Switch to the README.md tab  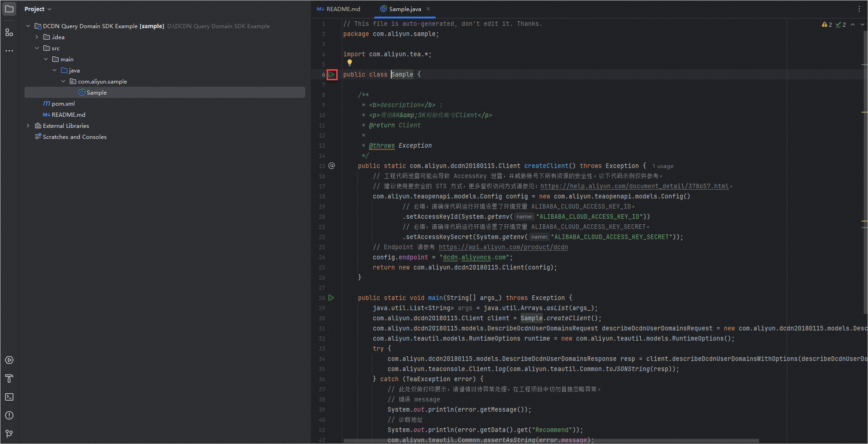tap(339, 9)
